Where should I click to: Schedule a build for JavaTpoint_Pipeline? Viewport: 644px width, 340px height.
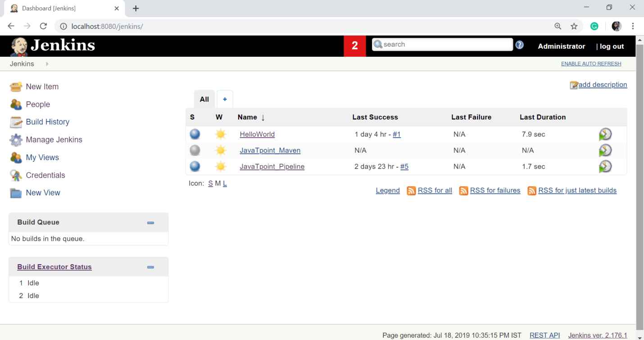[x=605, y=166]
